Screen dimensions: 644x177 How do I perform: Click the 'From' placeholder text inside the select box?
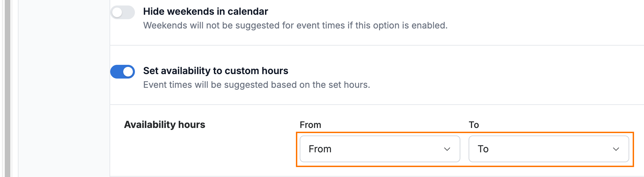(x=320, y=149)
